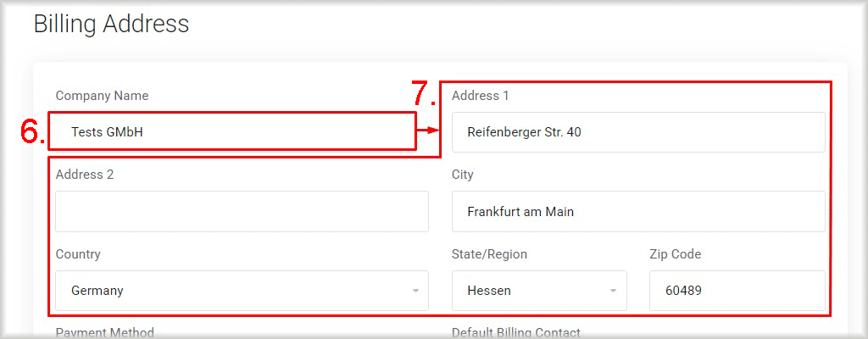Viewport: 868px width, 339px height.
Task: Click the Address 1 label text
Action: point(480,96)
